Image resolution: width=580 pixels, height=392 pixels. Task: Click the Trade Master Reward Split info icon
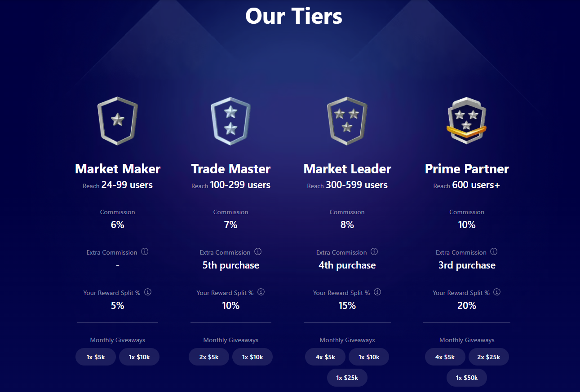[261, 292]
